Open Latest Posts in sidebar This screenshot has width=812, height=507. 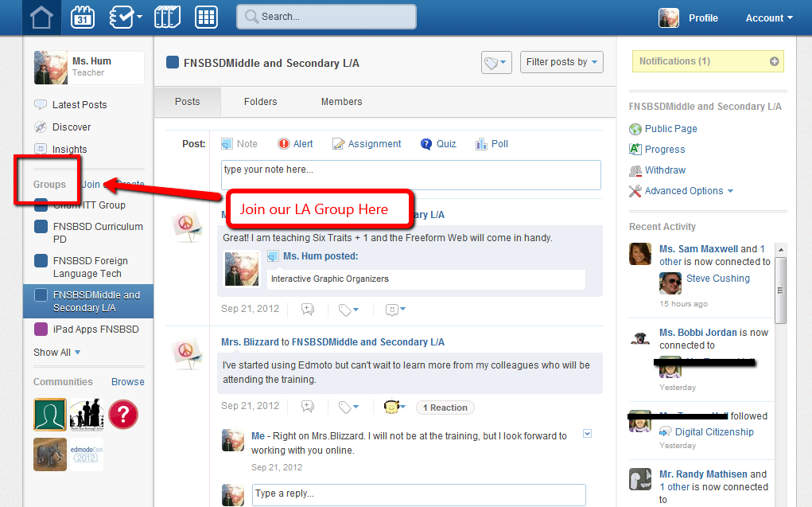(71, 105)
